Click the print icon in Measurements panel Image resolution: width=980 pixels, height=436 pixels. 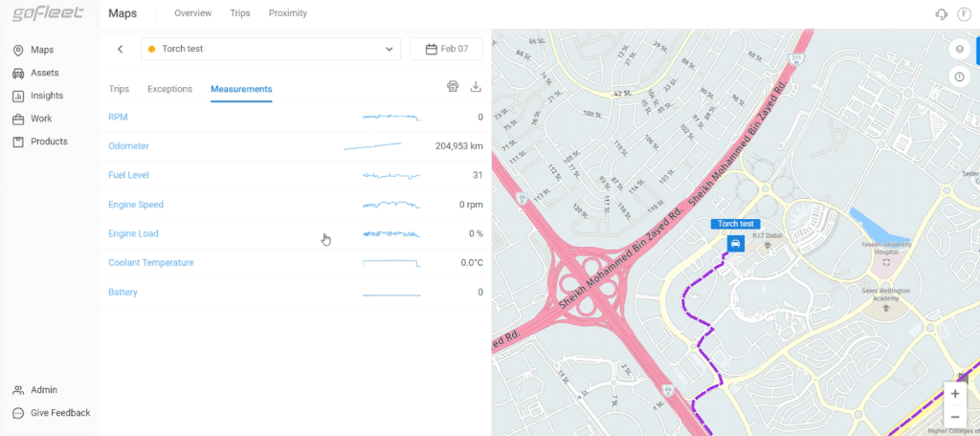(453, 87)
